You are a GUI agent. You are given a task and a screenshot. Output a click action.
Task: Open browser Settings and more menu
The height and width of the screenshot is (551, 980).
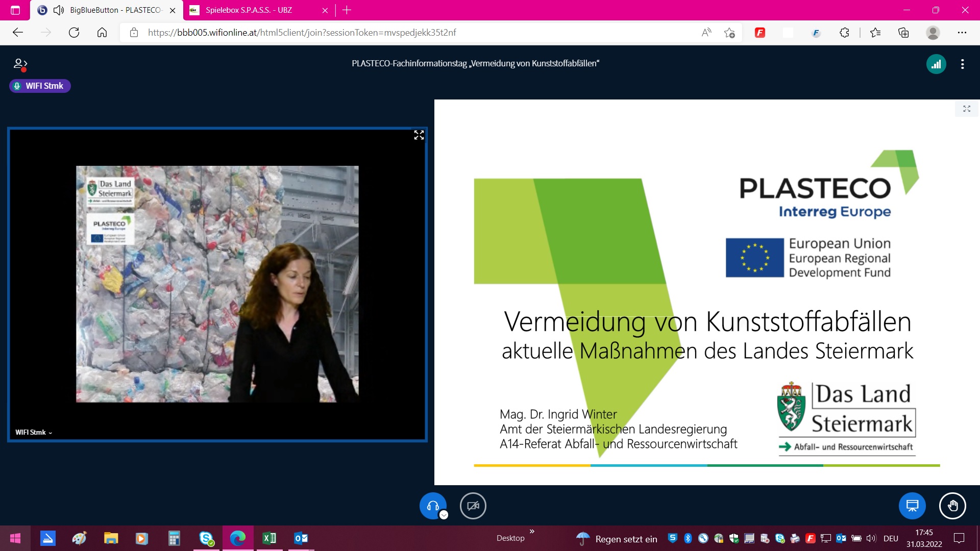962,33
